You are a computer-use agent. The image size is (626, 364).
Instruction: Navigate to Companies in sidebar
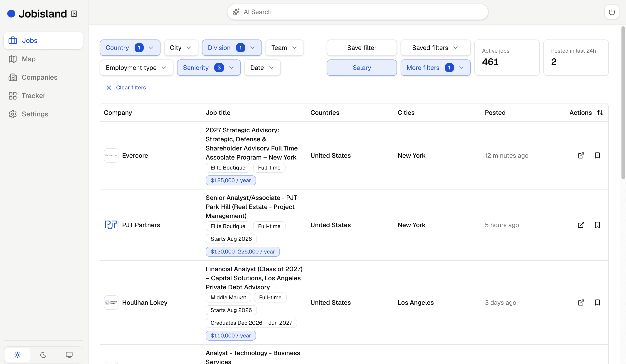click(43, 77)
